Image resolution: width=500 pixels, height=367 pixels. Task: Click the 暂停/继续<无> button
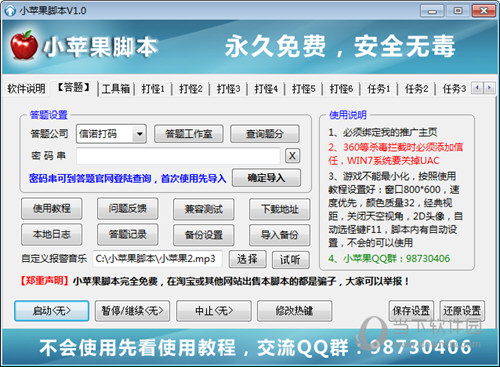(x=132, y=311)
